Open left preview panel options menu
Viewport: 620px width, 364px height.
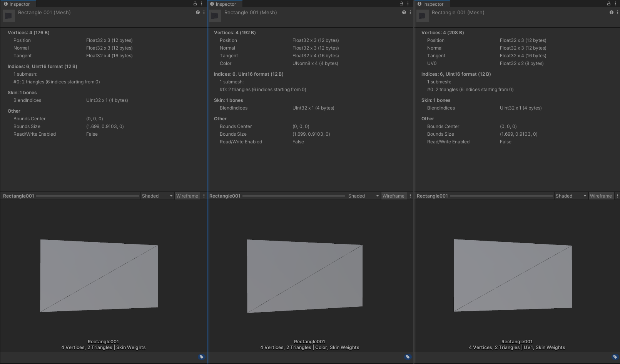click(x=204, y=196)
